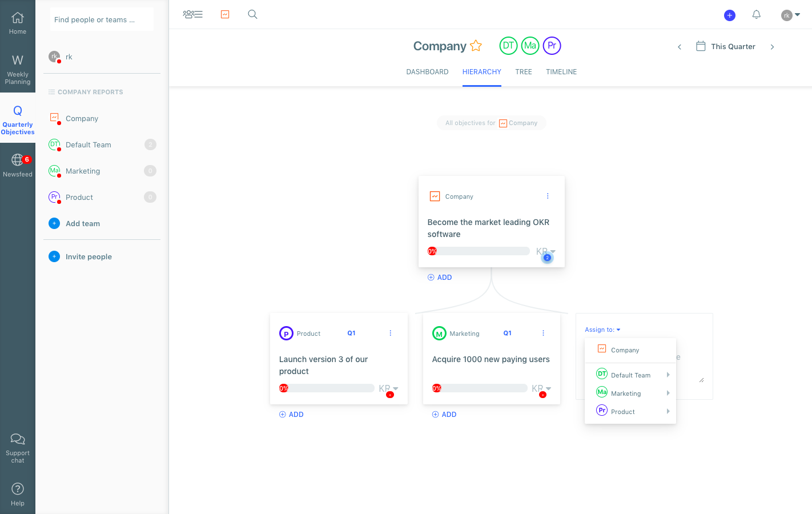
Task: Switch to the Timeline tab
Action: point(561,72)
